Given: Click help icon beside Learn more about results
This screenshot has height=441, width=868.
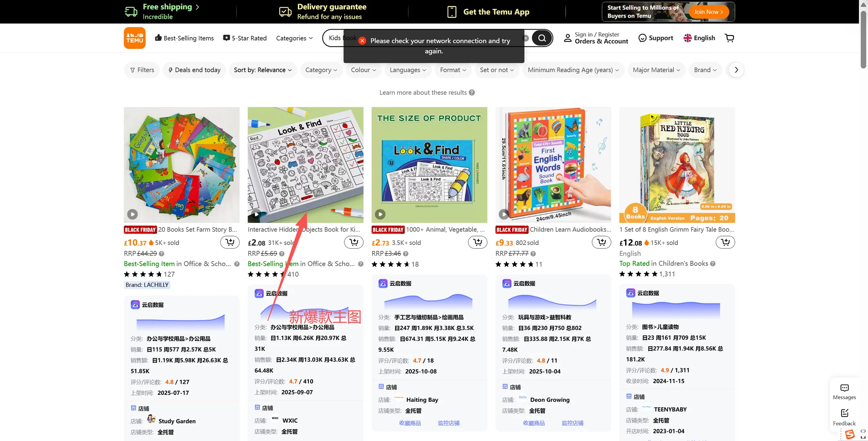Looking at the screenshot, I should [x=472, y=92].
